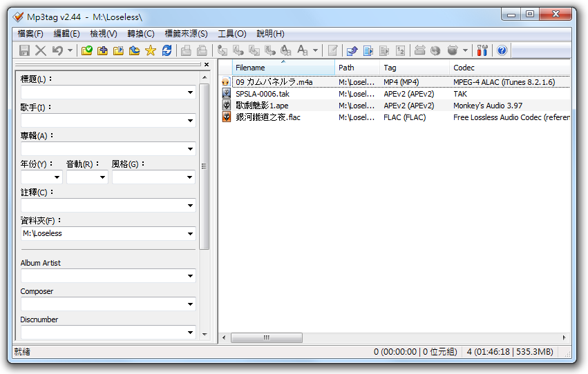Click the second printer icon in toolbar
The width and height of the screenshot is (588, 374).
point(202,50)
